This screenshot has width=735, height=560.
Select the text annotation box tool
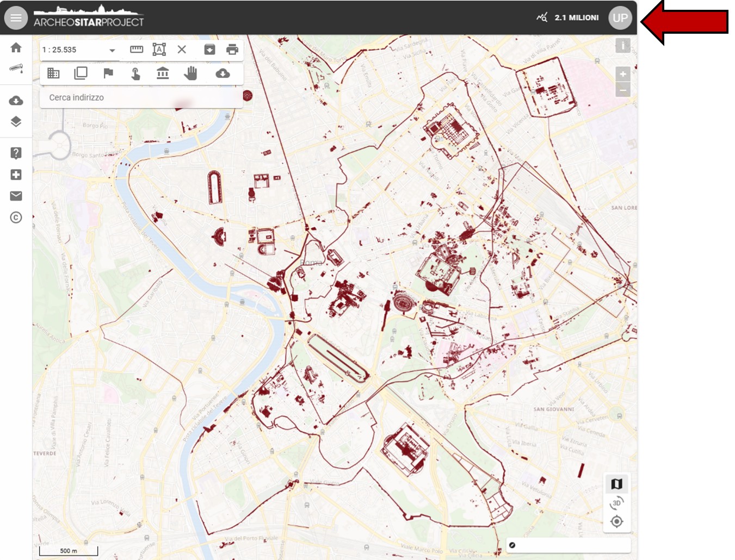(x=159, y=49)
